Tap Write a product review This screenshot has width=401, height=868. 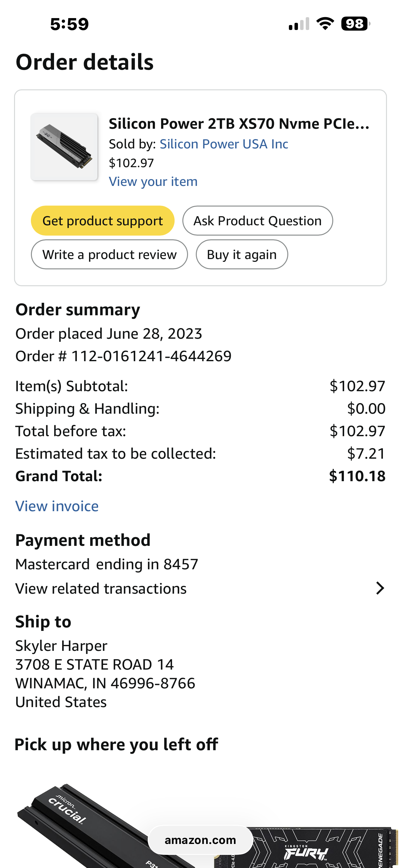(109, 254)
